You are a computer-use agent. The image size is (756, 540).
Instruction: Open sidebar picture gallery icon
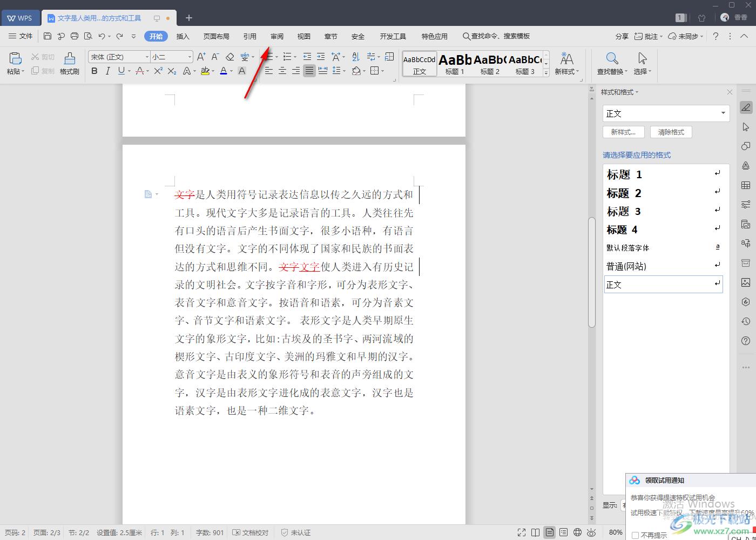tap(746, 282)
